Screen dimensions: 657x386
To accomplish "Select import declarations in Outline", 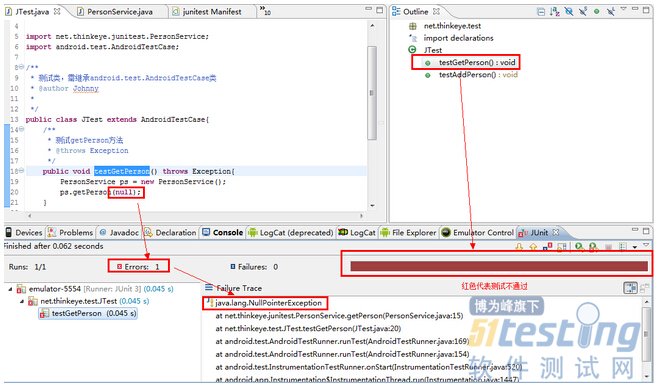I will tap(458, 38).
